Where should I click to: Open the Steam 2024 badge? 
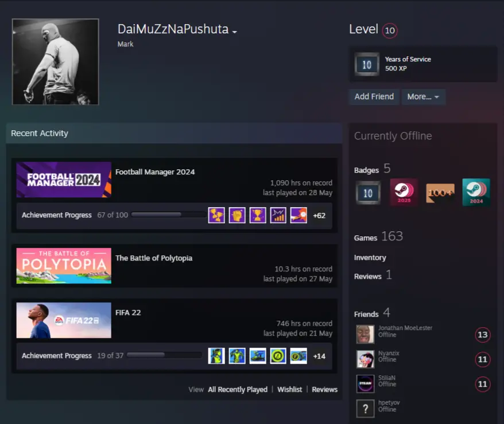[x=476, y=192]
